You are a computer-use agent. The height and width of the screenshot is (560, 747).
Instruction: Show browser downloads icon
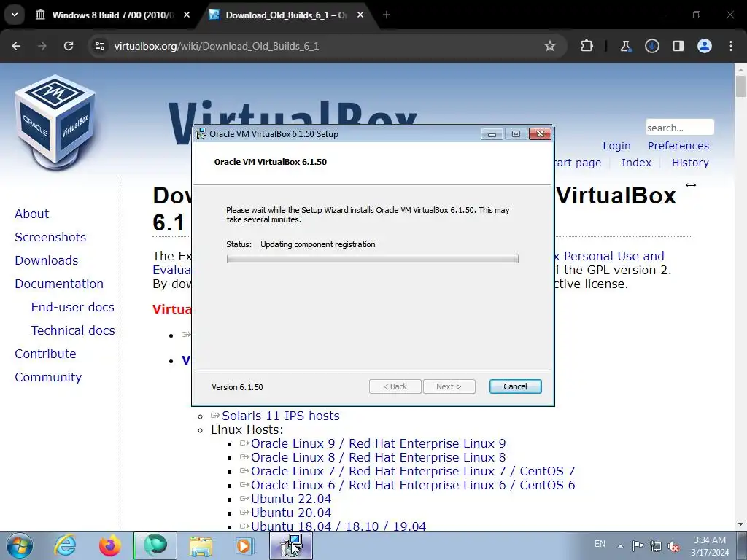tap(651, 46)
